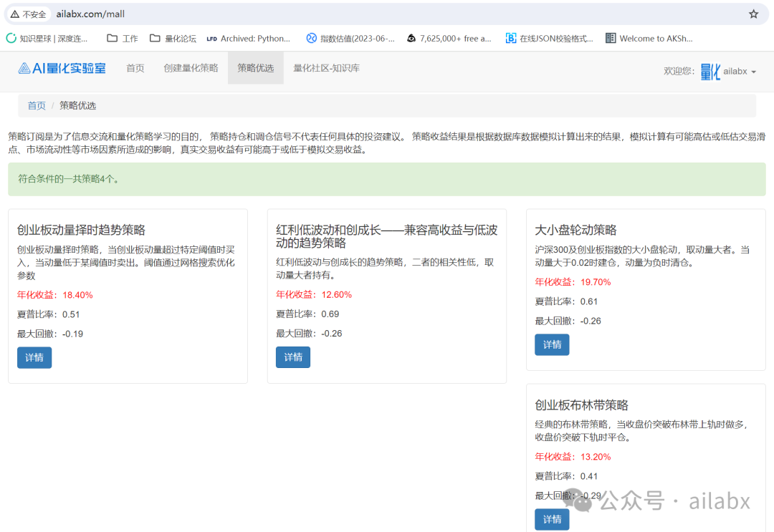Click the user avatar 量化 icon
Viewport: 774px width, 532px height.
coord(709,71)
